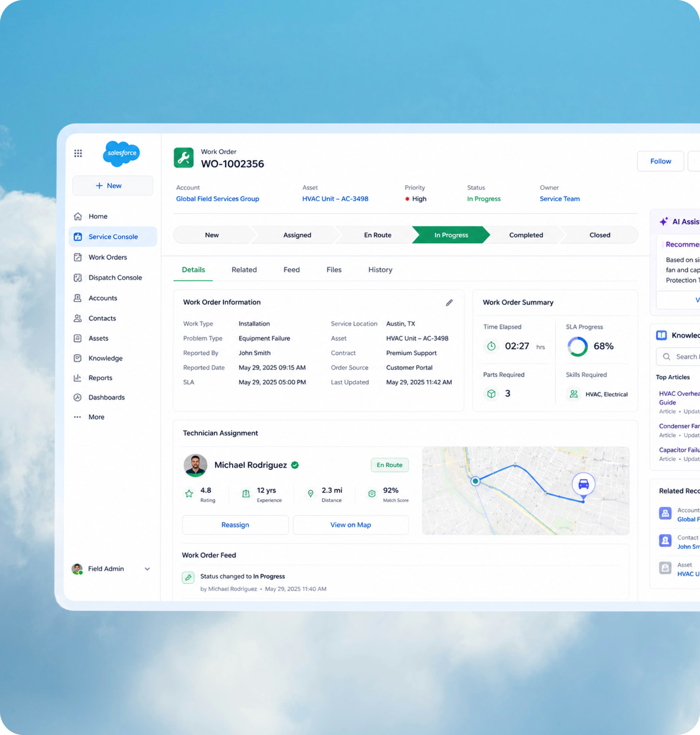The height and width of the screenshot is (735, 700).
Task: Click the Salesforce cloud logo
Action: coord(121,153)
